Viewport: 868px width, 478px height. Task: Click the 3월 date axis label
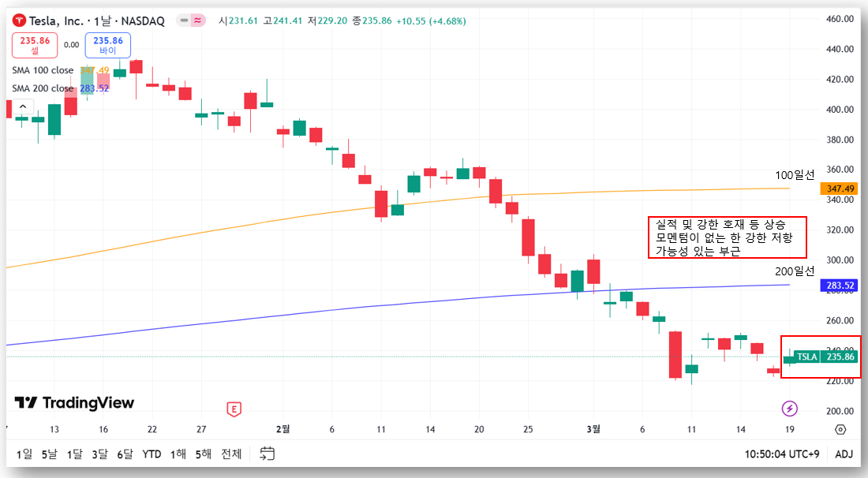pos(593,429)
